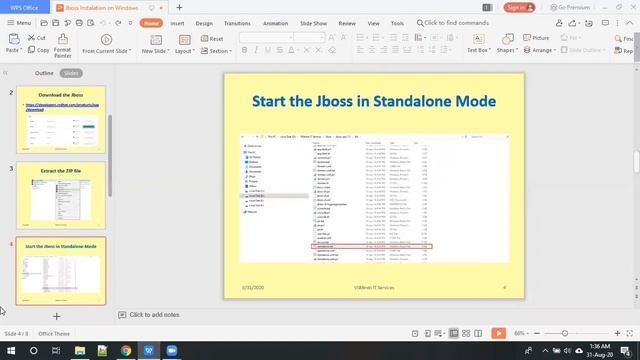
Task: Open the Tools ribbon tab
Action: point(397,23)
